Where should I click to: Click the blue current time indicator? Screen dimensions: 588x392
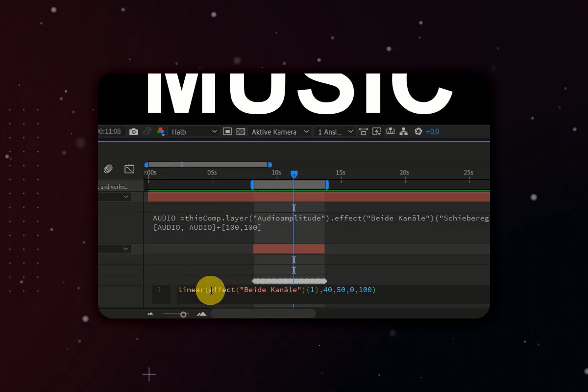click(x=294, y=174)
